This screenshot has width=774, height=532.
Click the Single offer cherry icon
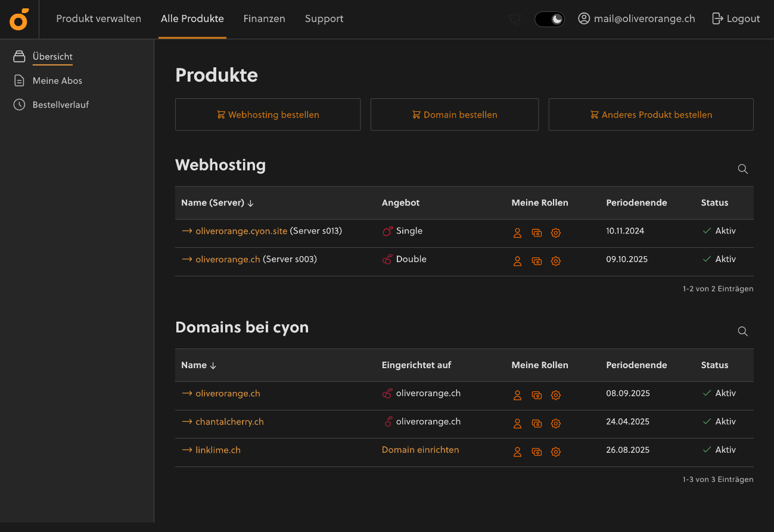[387, 231]
